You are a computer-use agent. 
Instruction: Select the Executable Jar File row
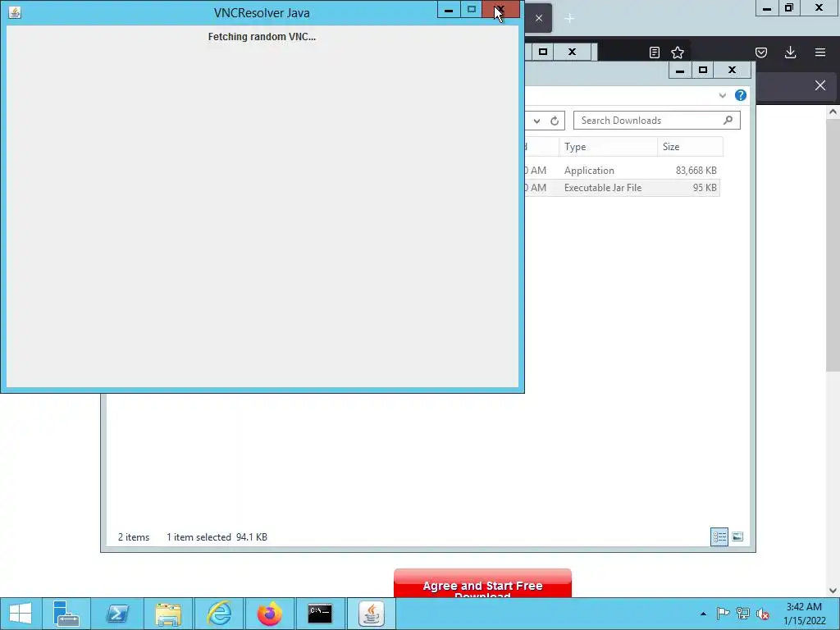[x=622, y=188]
